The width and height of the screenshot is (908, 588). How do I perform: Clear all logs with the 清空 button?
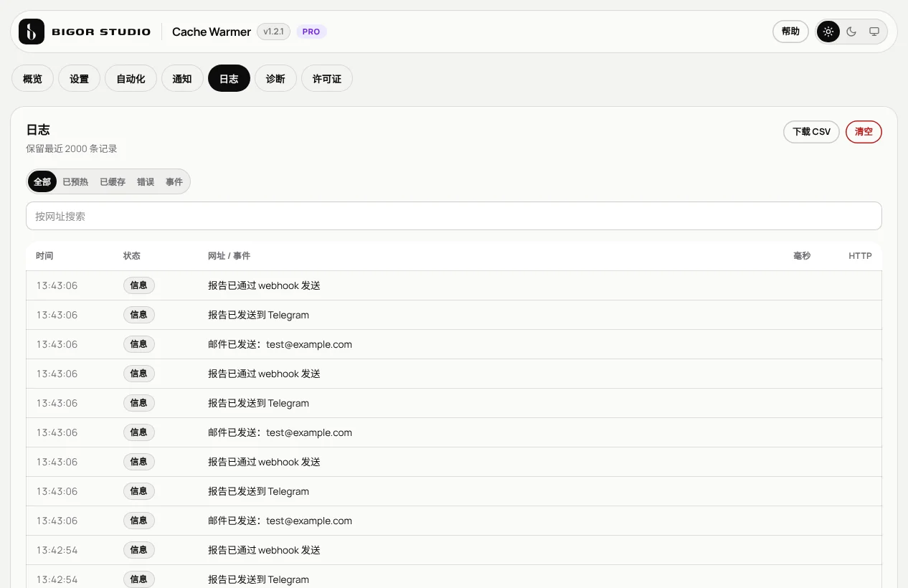[864, 132]
